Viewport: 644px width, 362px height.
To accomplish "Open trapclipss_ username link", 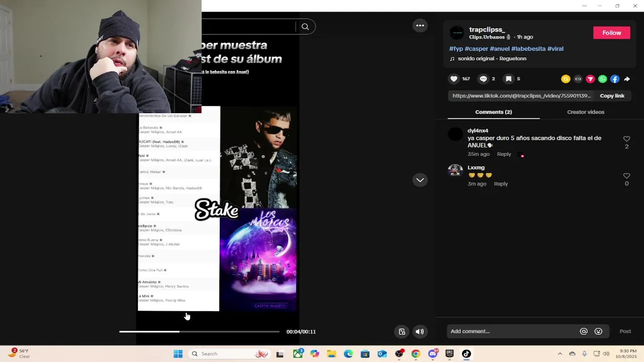I will tap(487, 30).
